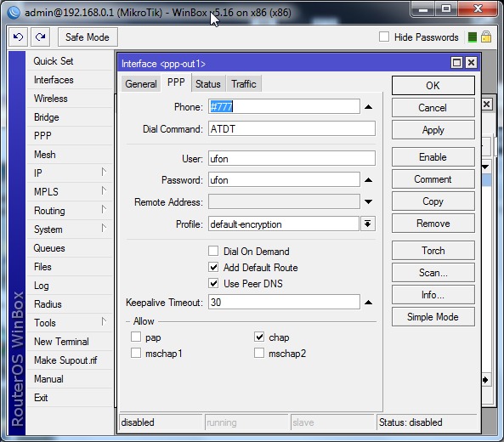This screenshot has height=442, width=504.
Task: Click the Enable button
Action: (433, 157)
